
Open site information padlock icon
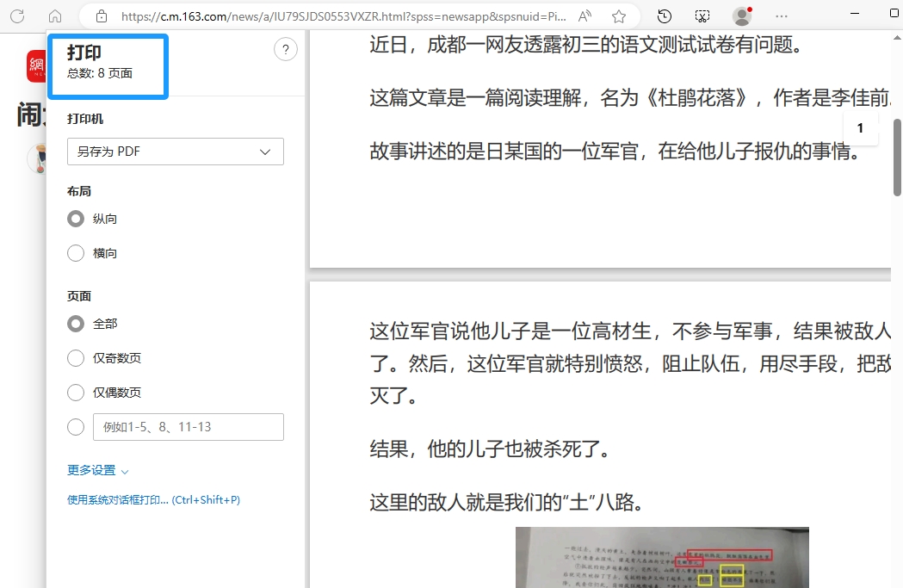coord(102,16)
